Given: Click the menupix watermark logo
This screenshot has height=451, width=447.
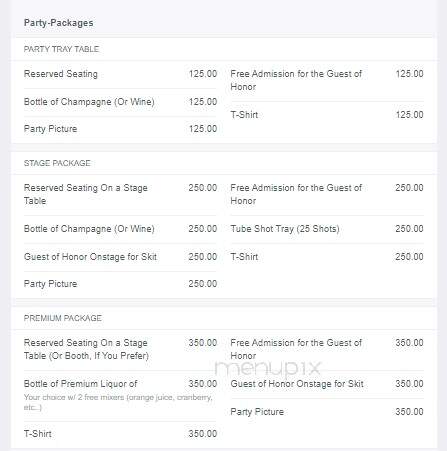Looking at the screenshot, I should tap(267, 368).
